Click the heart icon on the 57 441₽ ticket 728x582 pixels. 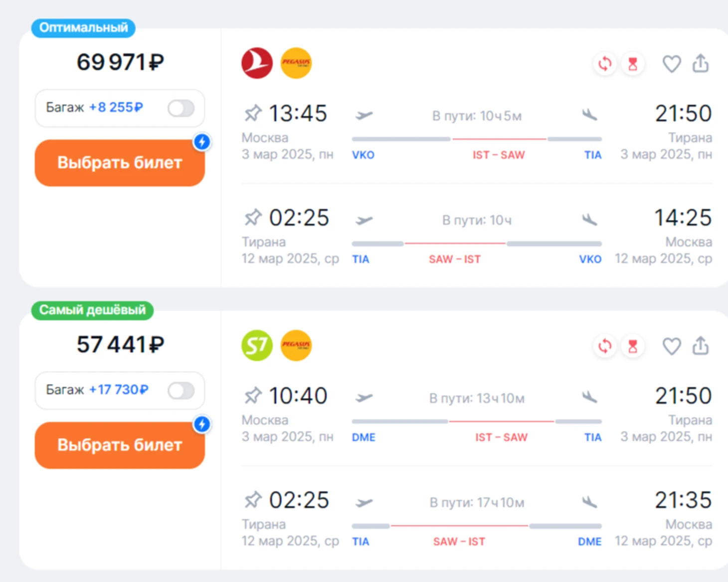(x=671, y=346)
